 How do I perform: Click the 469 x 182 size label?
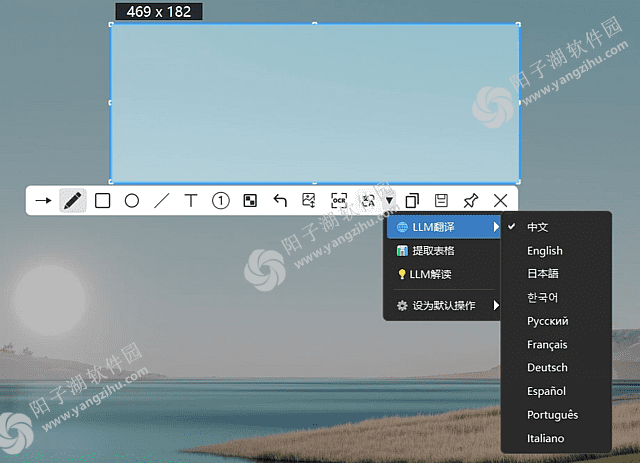(x=159, y=11)
